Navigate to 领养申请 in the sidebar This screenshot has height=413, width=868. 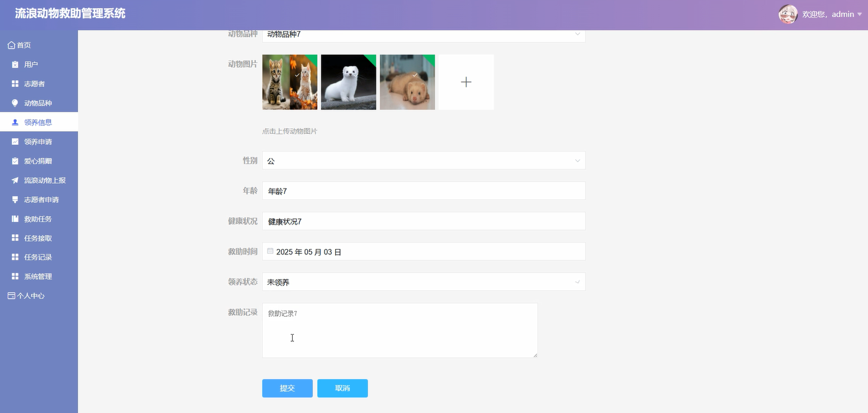(x=39, y=141)
